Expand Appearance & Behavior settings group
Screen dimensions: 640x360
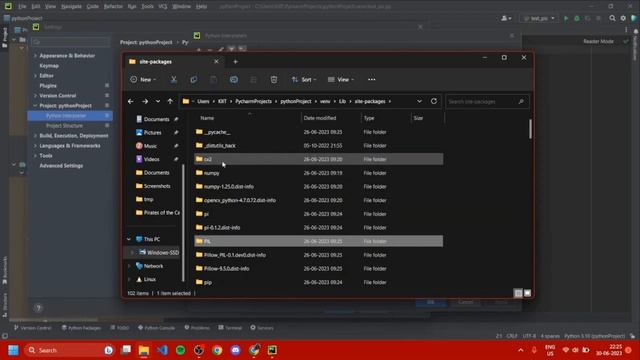[x=35, y=56]
